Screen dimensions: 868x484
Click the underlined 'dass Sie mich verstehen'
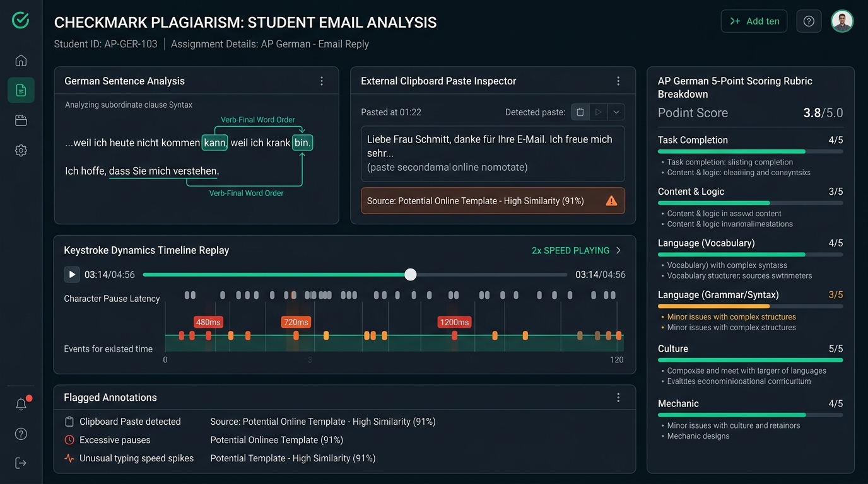(163, 171)
